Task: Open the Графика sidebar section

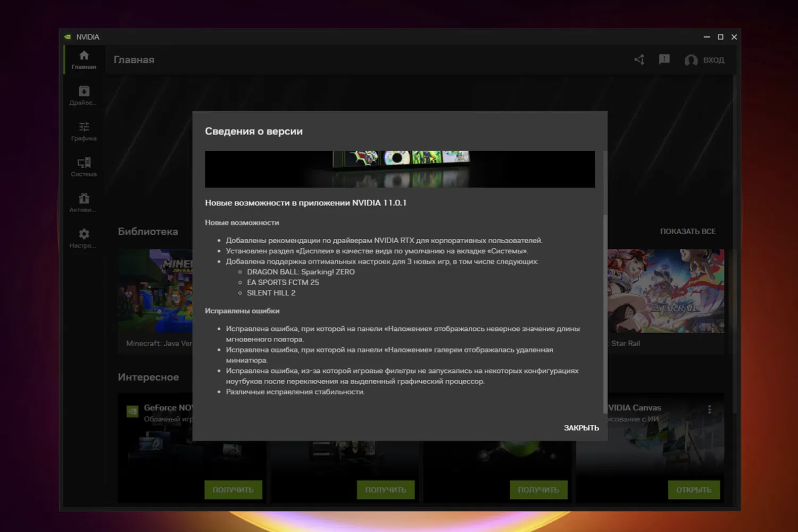Action: 84,131
